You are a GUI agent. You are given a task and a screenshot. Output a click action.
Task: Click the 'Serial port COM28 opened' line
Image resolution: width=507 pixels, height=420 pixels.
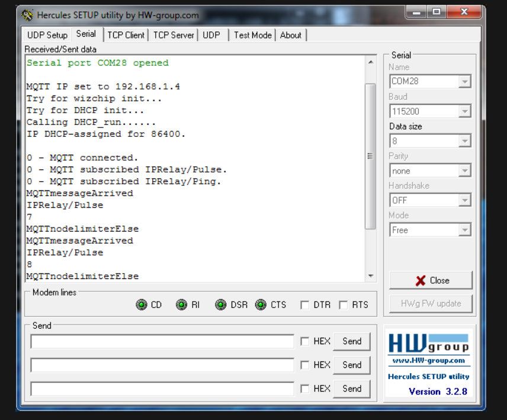point(98,63)
